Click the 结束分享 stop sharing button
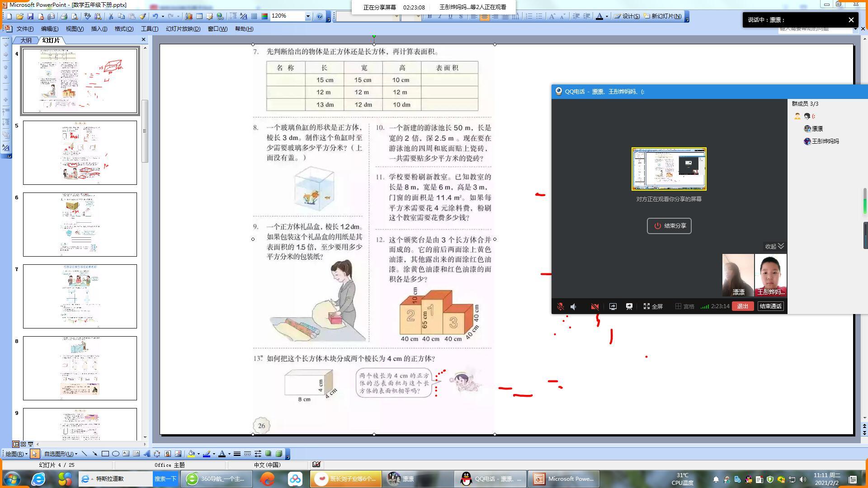 pyautogui.click(x=669, y=226)
